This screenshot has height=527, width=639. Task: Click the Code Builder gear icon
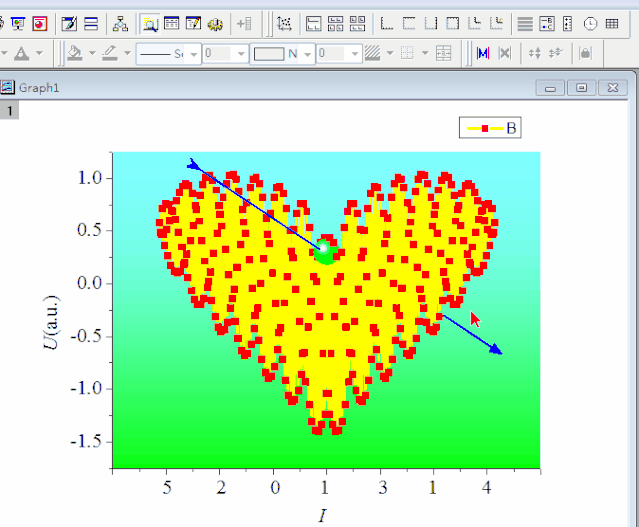214,23
